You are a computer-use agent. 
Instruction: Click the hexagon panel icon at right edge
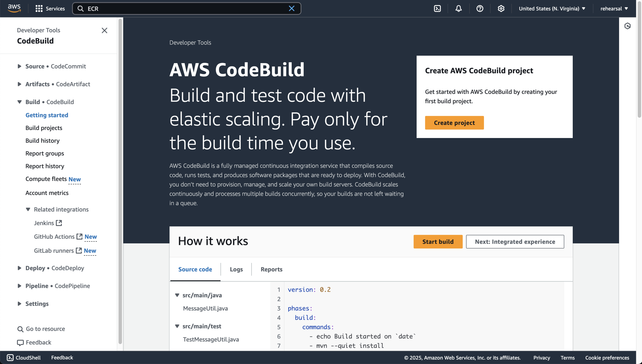point(627,26)
